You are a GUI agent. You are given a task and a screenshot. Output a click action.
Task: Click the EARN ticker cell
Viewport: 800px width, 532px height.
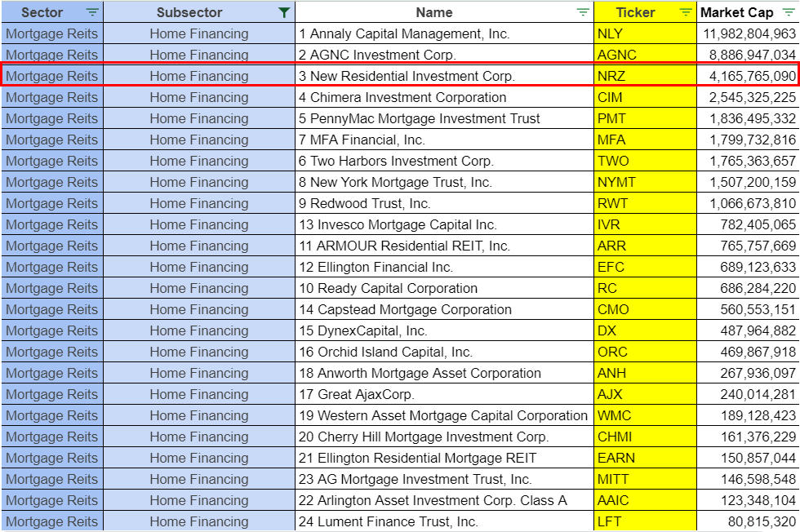pyautogui.click(x=646, y=458)
